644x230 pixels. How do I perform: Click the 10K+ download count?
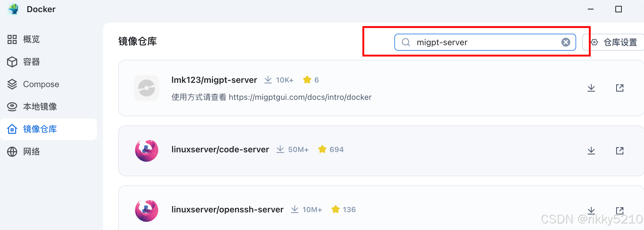pyautogui.click(x=284, y=80)
